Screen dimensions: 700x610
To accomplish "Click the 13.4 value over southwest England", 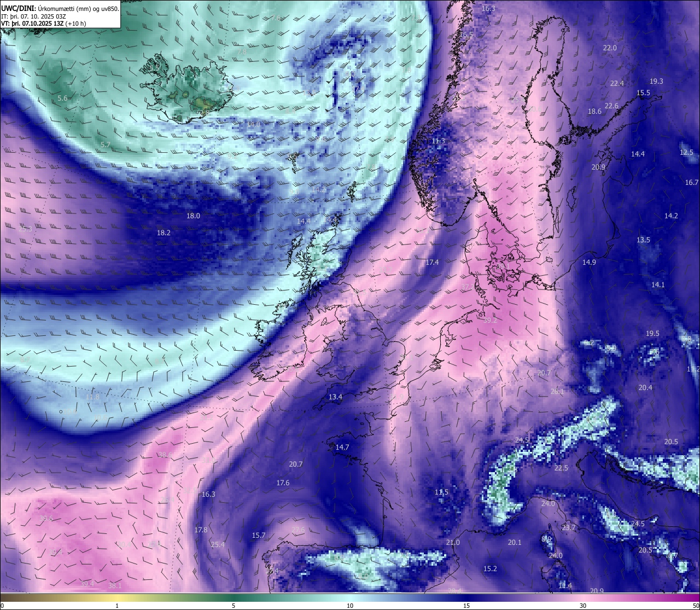I will [335, 397].
